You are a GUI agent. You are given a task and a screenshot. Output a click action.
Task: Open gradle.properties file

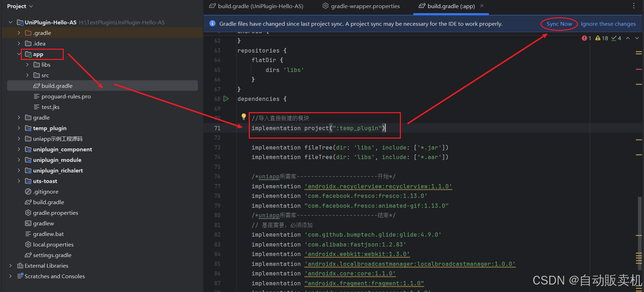coord(56,213)
